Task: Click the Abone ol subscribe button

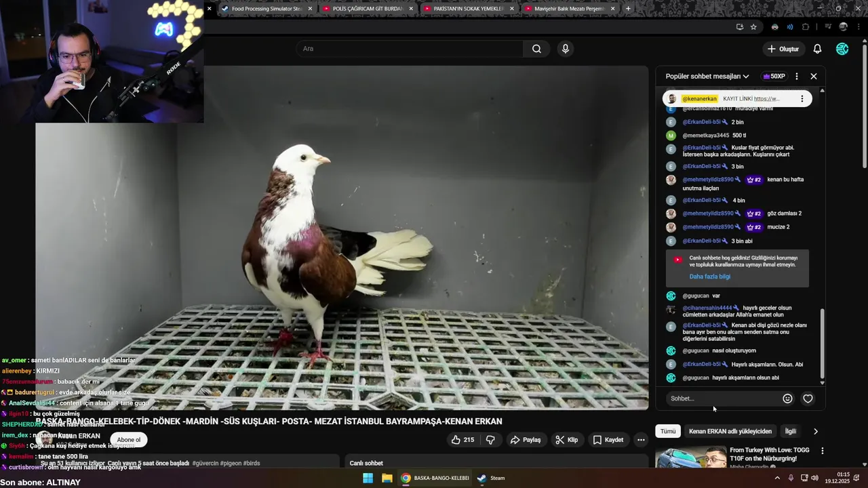Action: point(129,440)
